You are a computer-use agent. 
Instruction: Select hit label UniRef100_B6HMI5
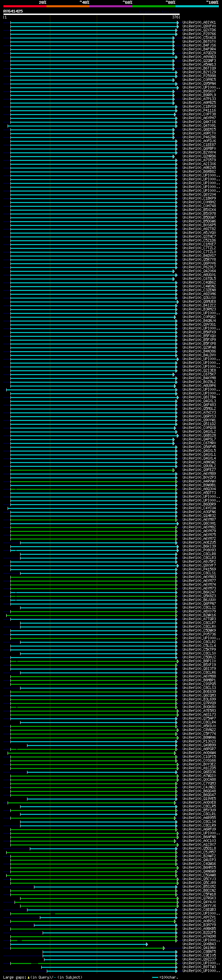click(x=199, y=867)
